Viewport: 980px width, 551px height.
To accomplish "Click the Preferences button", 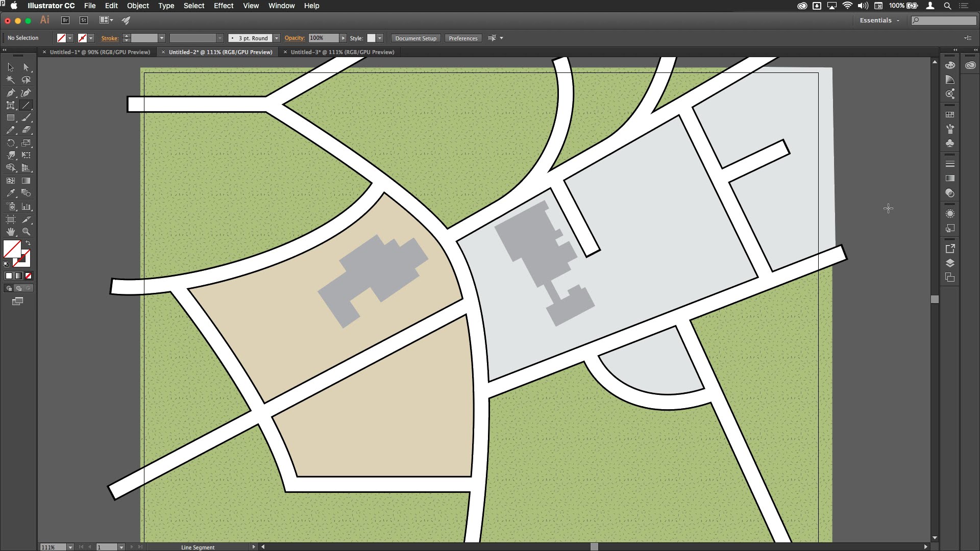I will (463, 38).
